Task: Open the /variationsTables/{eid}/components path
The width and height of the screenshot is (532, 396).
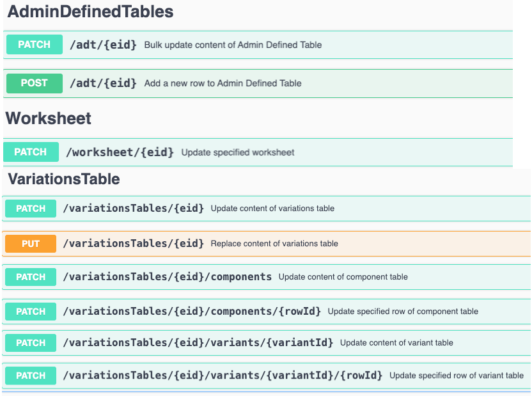Action: [167, 277]
